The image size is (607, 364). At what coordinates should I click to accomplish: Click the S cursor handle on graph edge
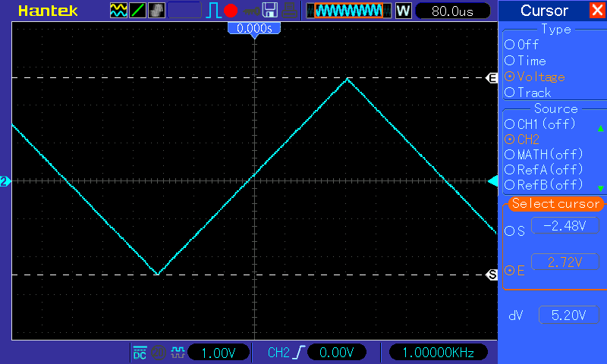(492, 275)
